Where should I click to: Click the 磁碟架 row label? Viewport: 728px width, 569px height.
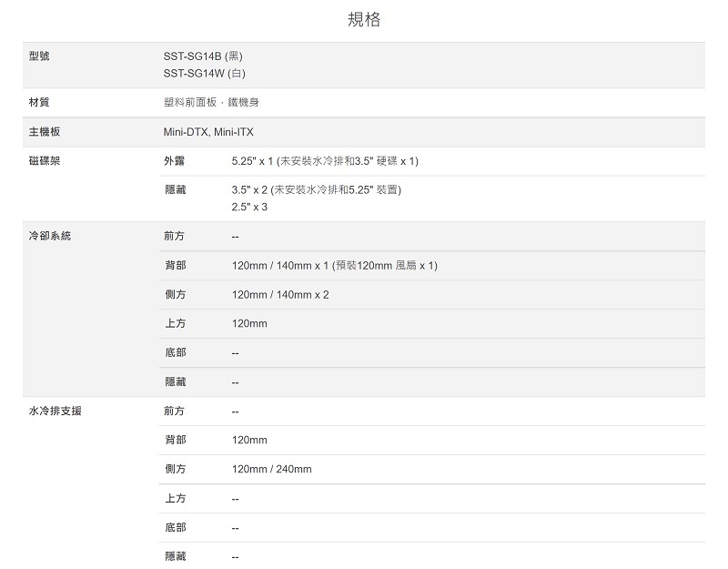tap(45, 161)
